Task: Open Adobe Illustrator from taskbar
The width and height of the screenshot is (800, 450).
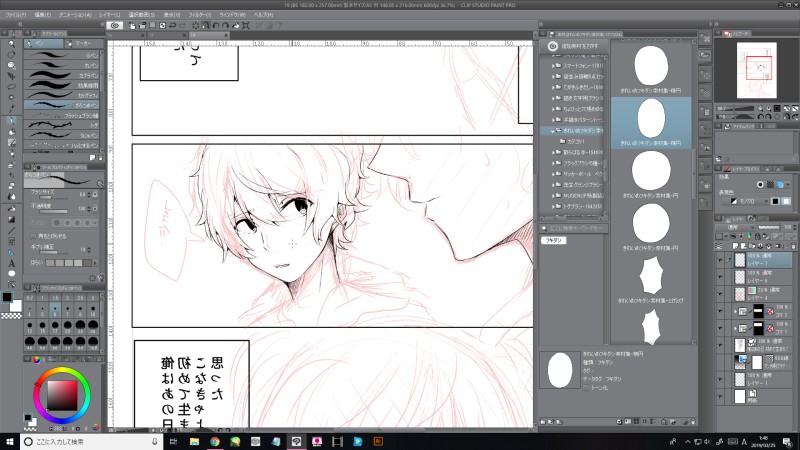Action: [378, 441]
